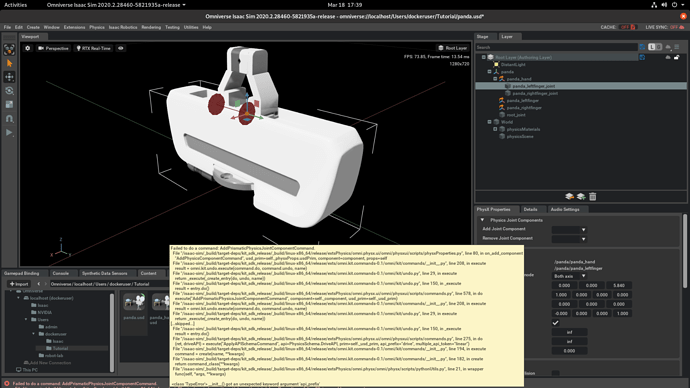
Task: Select panda_leftfinger prim in tree
Action: 523,100
